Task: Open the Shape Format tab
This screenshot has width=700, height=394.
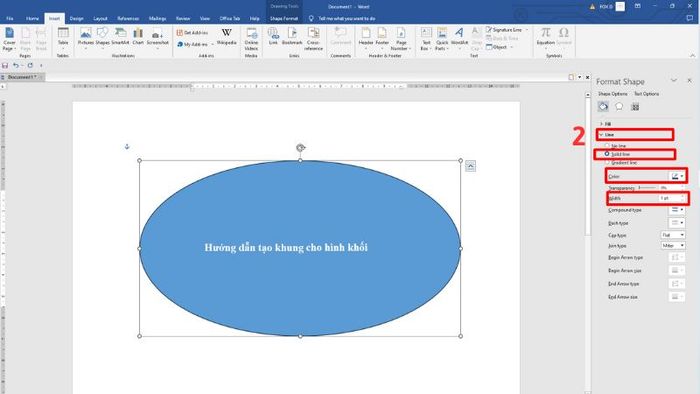Action: tap(284, 19)
